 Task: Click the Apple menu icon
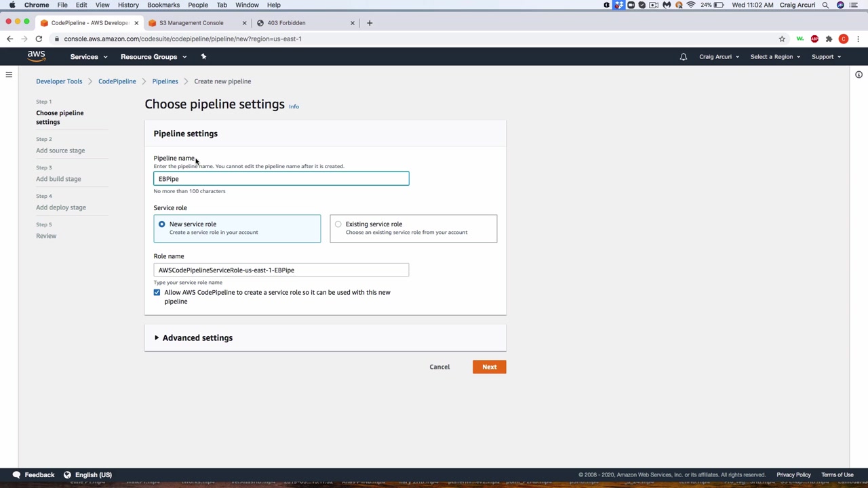(x=12, y=5)
